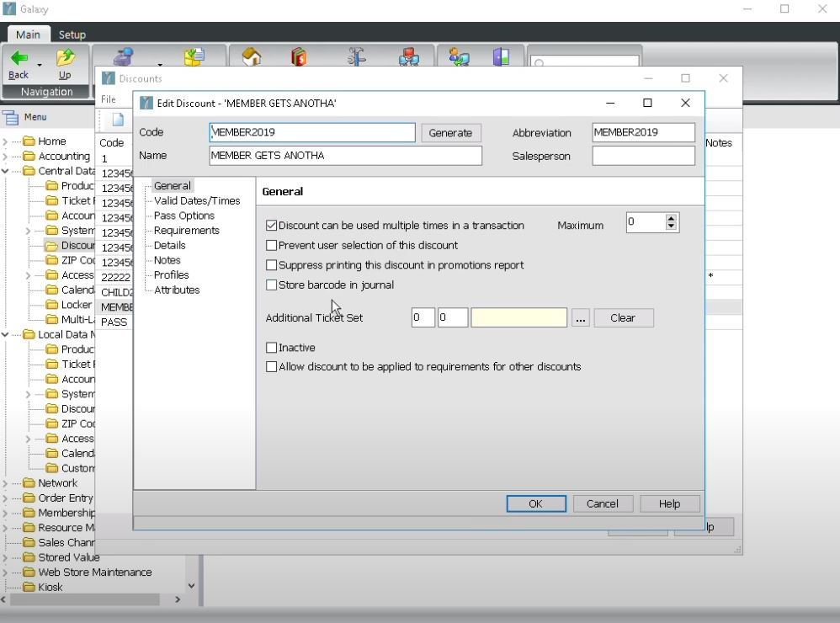Switch to the Setup tab
840x623 pixels.
(72, 35)
